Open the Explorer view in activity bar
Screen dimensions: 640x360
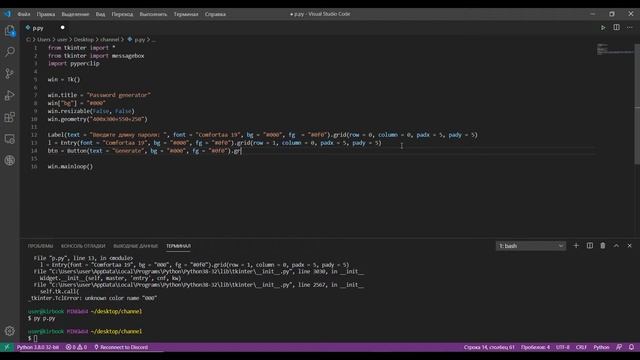click(x=10, y=31)
